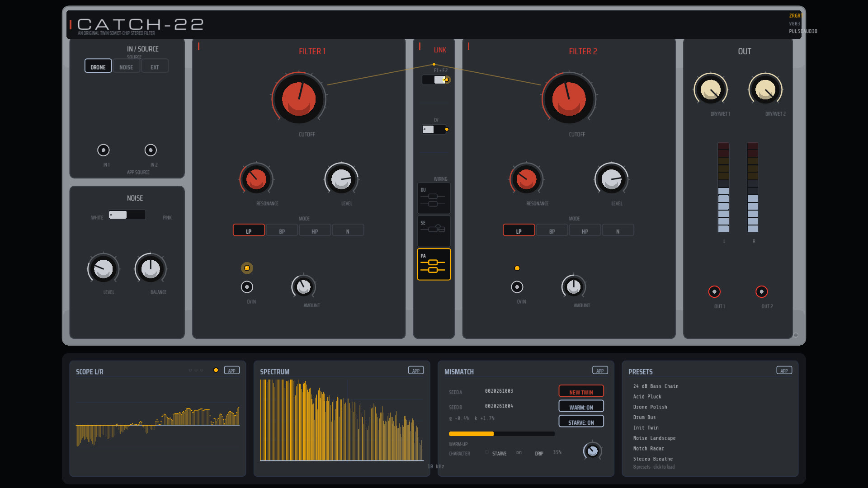The width and height of the screenshot is (868, 488).
Task: Click the warm-up progress bar
Action: tap(502, 434)
